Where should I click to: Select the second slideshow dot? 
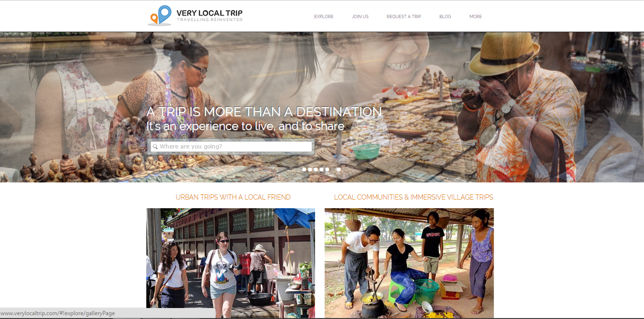[x=310, y=170]
